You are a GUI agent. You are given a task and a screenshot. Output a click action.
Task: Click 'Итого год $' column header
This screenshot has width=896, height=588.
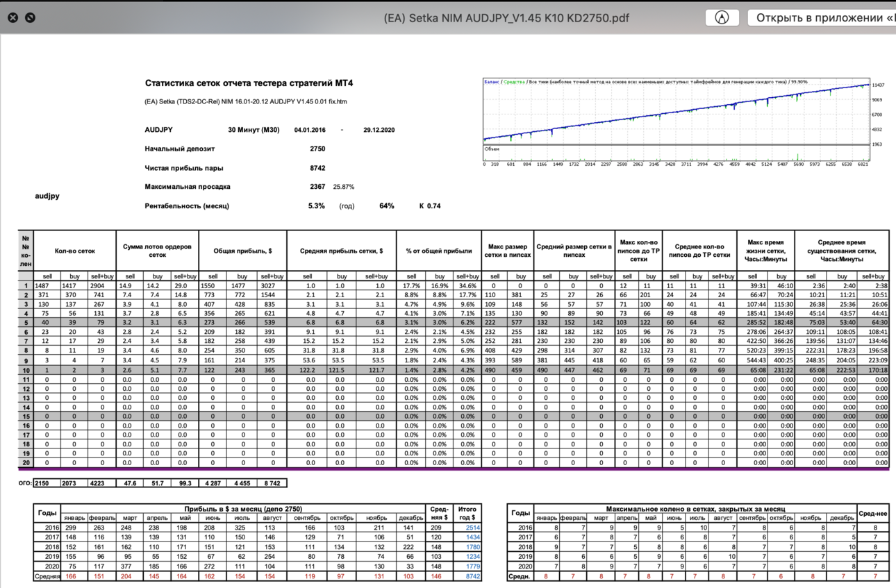point(467,513)
